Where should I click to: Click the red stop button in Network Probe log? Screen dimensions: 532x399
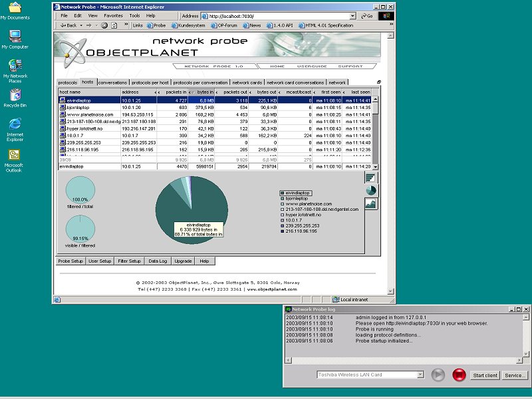459,375
